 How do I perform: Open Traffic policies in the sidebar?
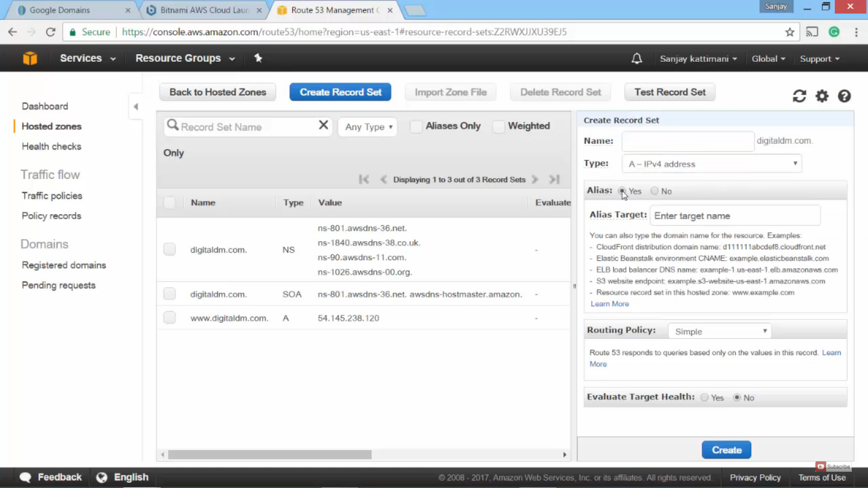[x=52, y=196]
